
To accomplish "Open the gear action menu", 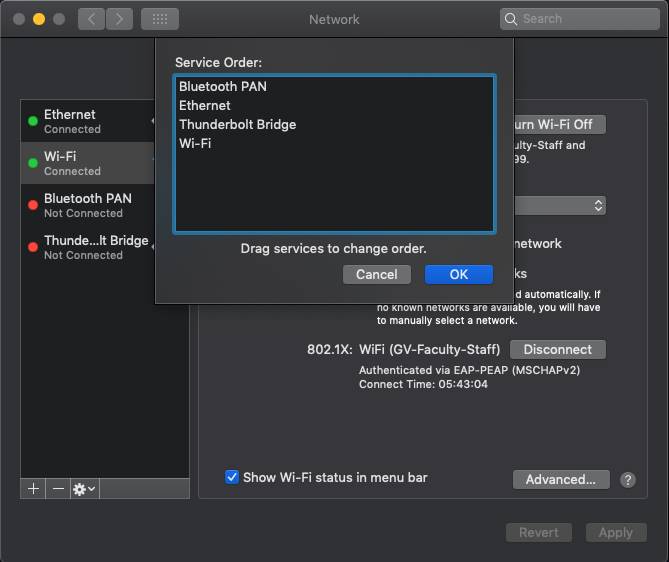I will coord(84,488).
